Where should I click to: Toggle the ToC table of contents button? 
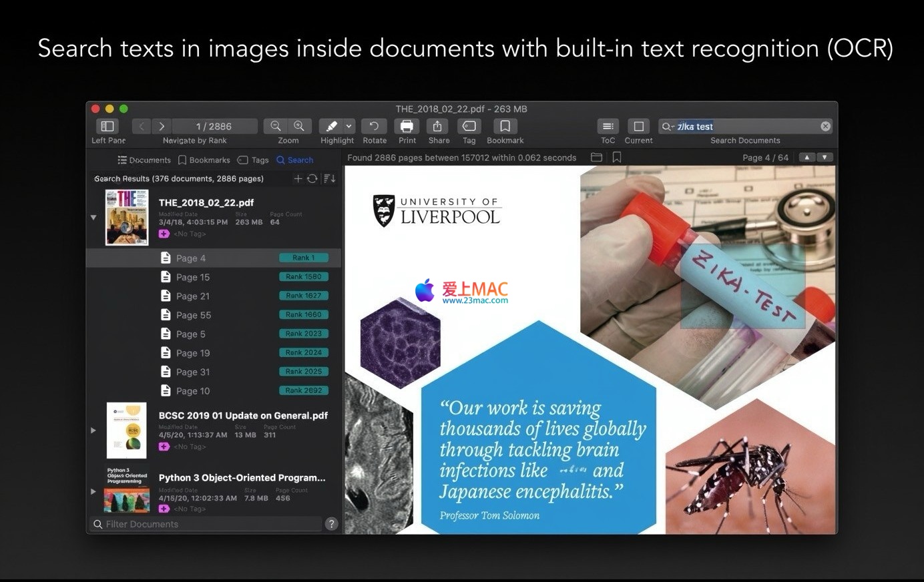coord(608,126)
